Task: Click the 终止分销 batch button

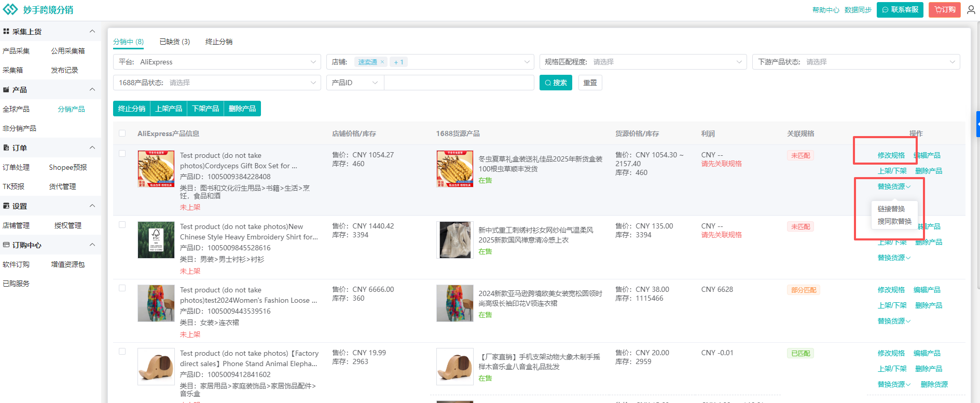Action: [x=132, y=109]
